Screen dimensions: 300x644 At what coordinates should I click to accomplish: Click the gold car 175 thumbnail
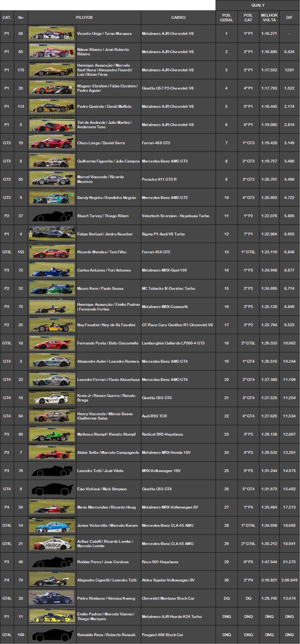[x=52, y=70]
